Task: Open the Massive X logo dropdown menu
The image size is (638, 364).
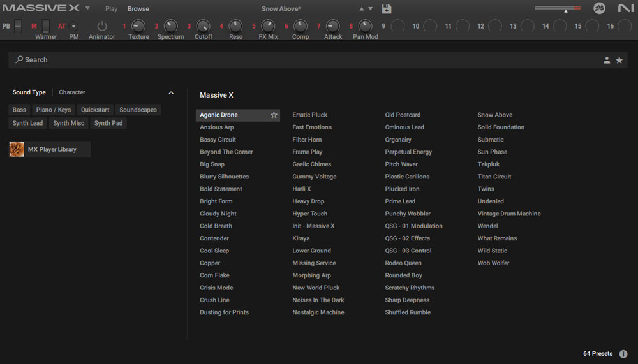Action: pos(87,8)
